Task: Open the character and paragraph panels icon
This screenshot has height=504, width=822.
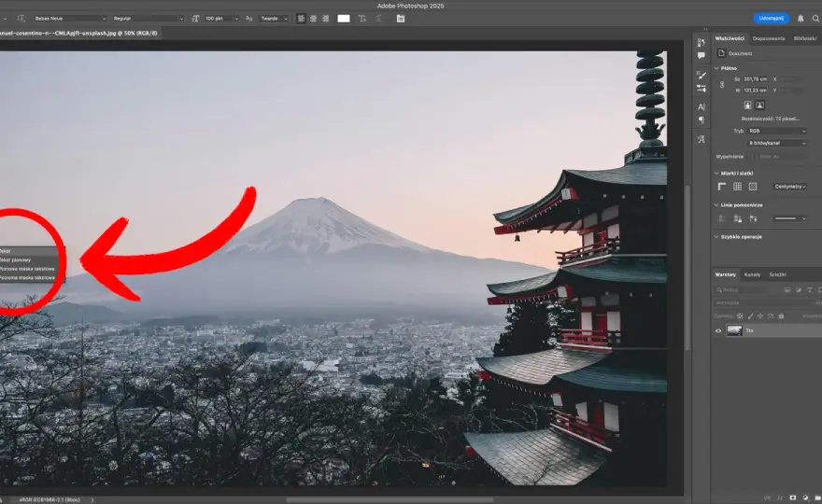Action: coord(401,19)
